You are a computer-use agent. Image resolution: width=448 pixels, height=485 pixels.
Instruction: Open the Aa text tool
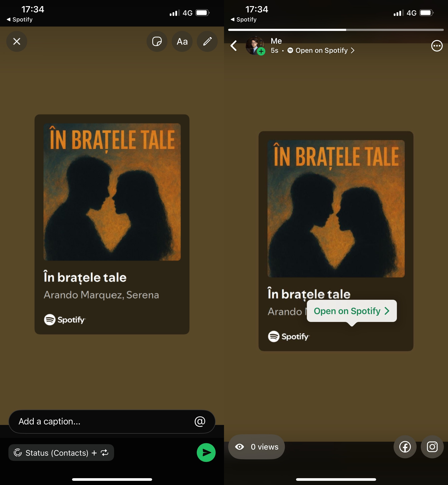pos(182,42)
